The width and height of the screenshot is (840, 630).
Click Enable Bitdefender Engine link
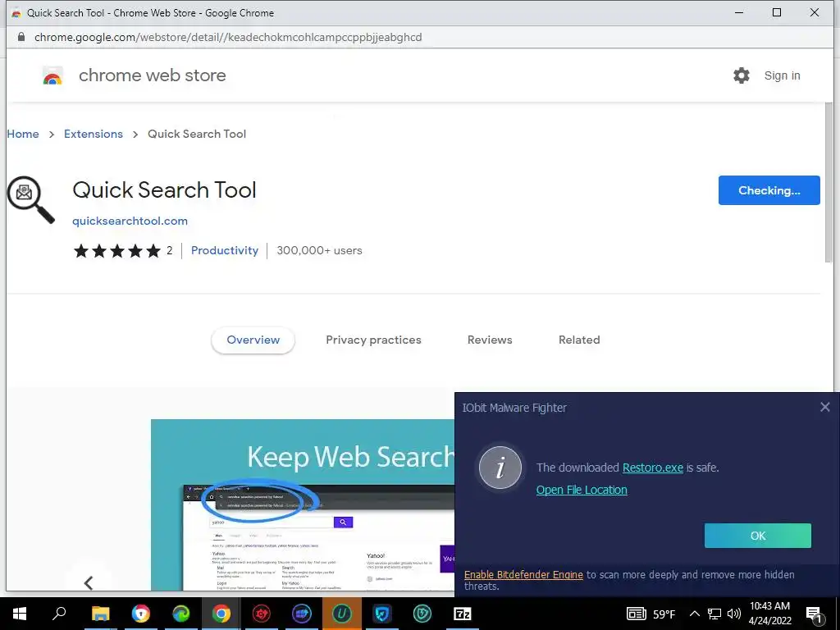(x=523, y=574)
